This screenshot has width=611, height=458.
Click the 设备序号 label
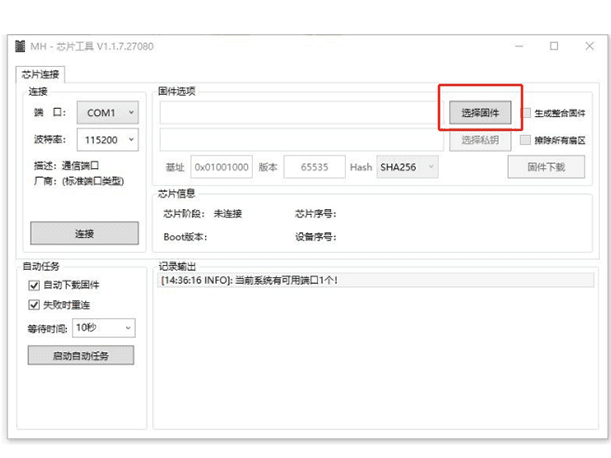(316, 237)
